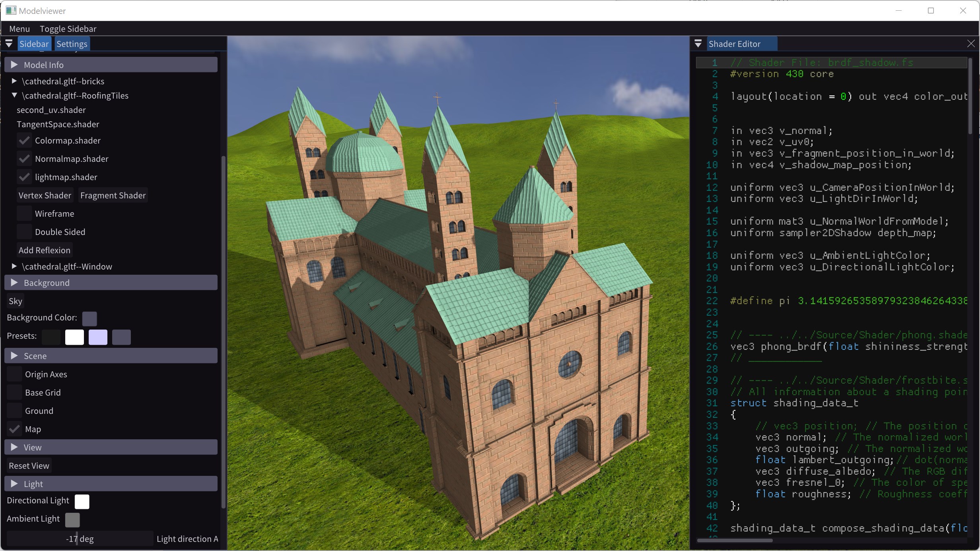The height and width of the screenshot is (551, 980).
Task: Turn on the Origin Axes checkbox
Action: pos(15,374)
